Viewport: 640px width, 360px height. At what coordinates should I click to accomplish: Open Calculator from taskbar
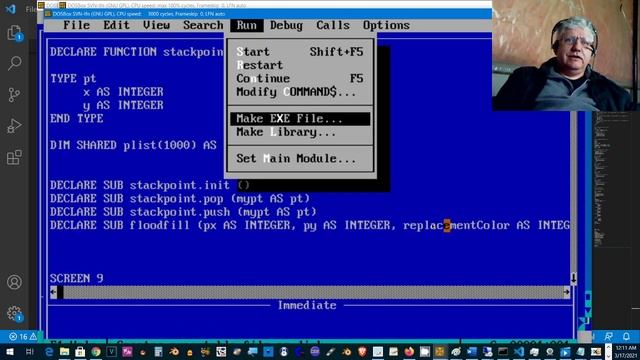tap(158, 352)
